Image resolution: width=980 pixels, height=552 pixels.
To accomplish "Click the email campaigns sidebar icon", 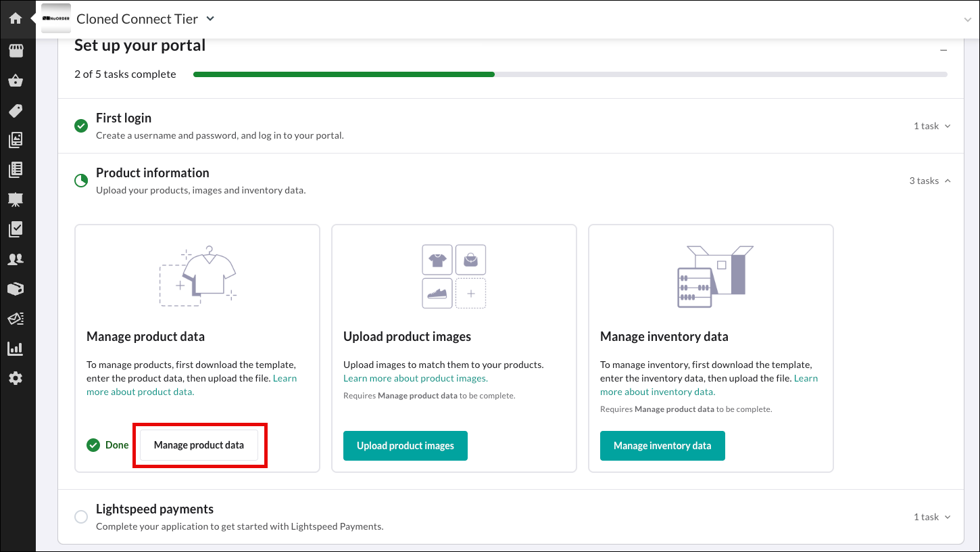I will coord(16,319).
